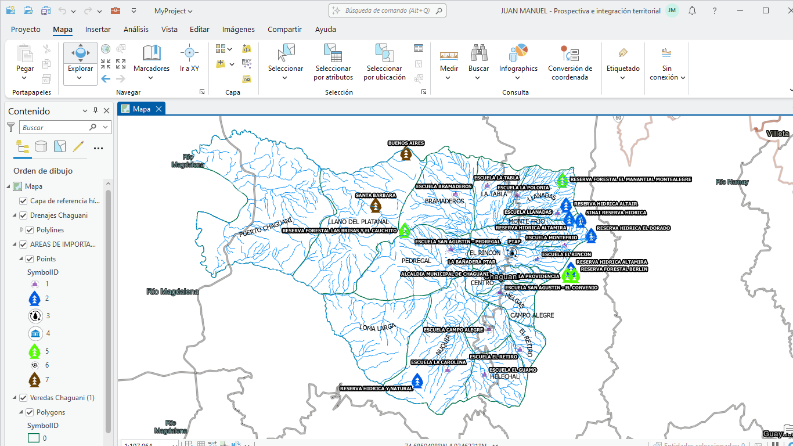Select the Medir measure tool

tap(449, 58)
